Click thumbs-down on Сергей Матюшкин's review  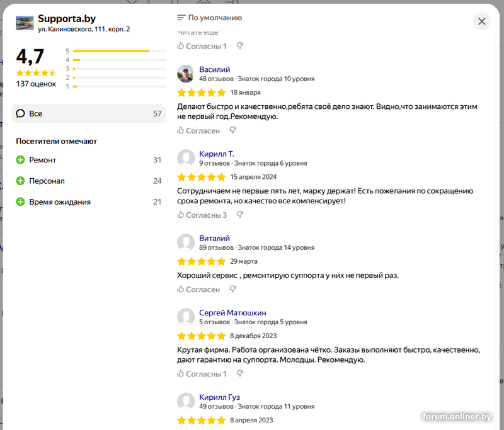click(239, 374)
